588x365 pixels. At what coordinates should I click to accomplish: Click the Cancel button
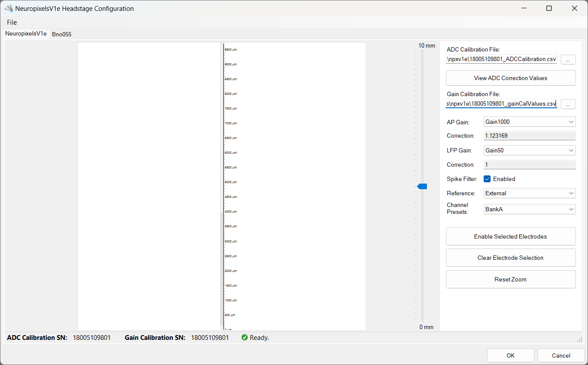tap(561, 355)
